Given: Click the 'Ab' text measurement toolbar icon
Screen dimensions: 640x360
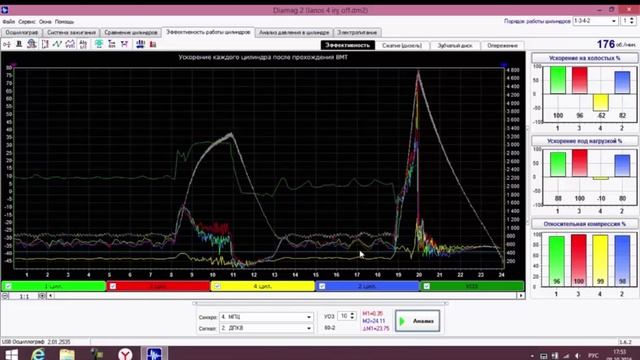Looking at the screenshot, I should [83, 44].
